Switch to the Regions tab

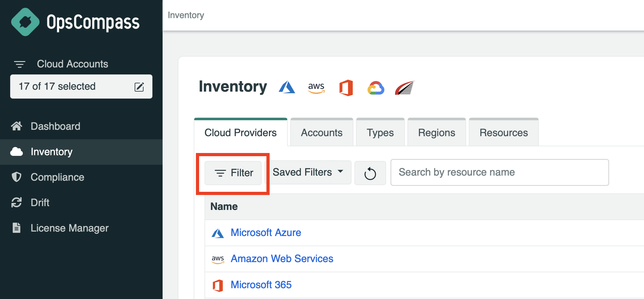pyautogui.click(x=437, y=133)
